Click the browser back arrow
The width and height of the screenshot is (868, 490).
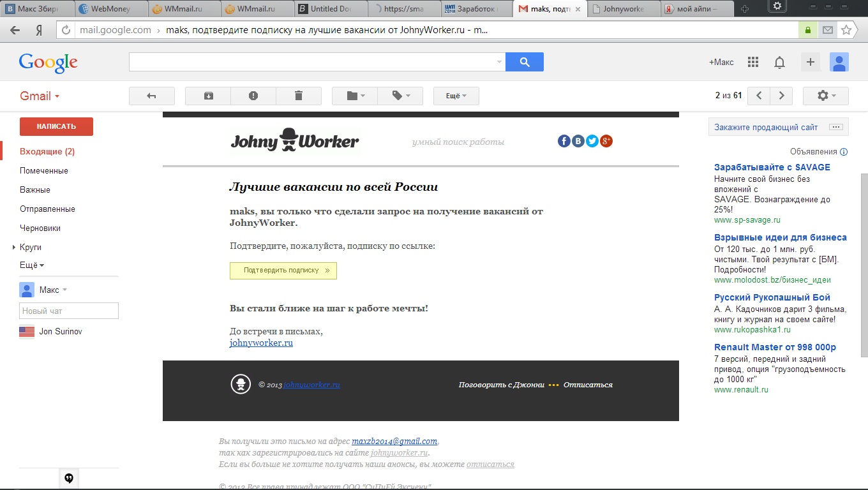point(15,30)
